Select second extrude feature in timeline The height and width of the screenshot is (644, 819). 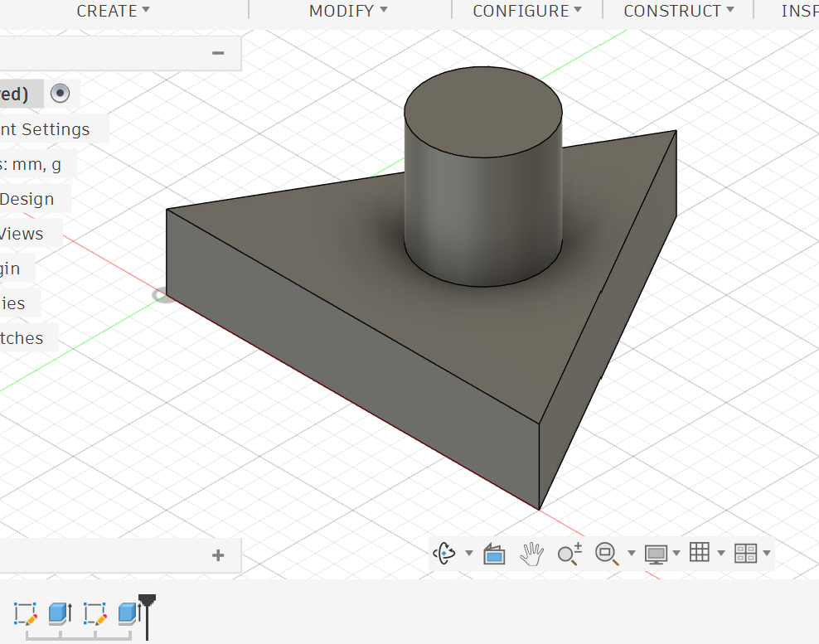(x=128, y=613)
